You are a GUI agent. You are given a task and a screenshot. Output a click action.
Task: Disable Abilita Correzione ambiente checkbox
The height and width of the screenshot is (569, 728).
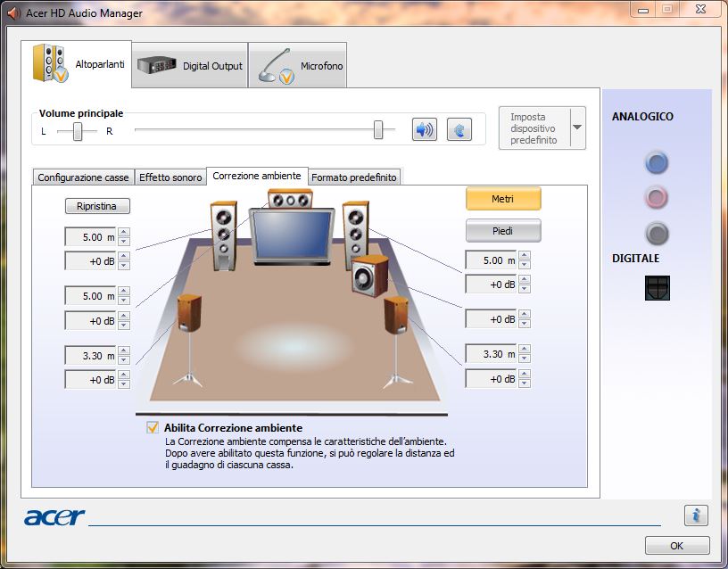pos(153,427)
